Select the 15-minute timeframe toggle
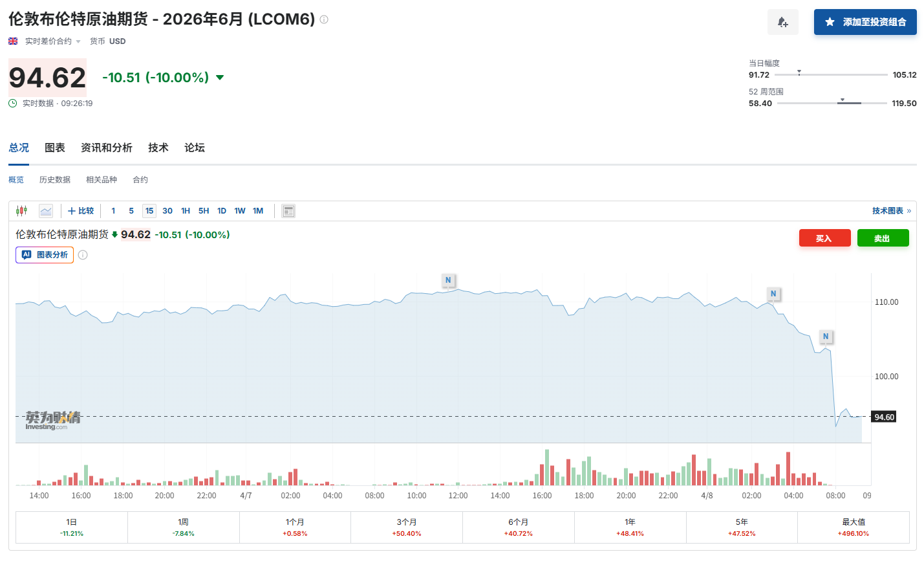Screen dimensions: 924x563 (x=149, y=210)
